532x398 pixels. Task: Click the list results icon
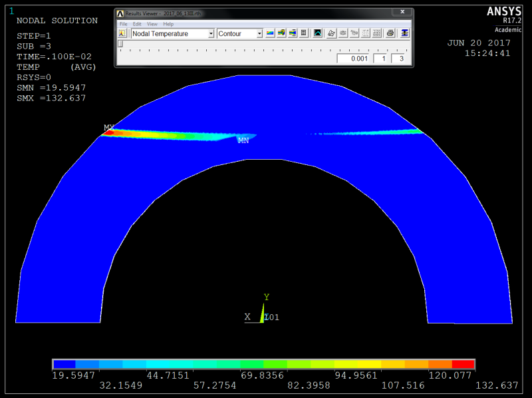[304, 33]
